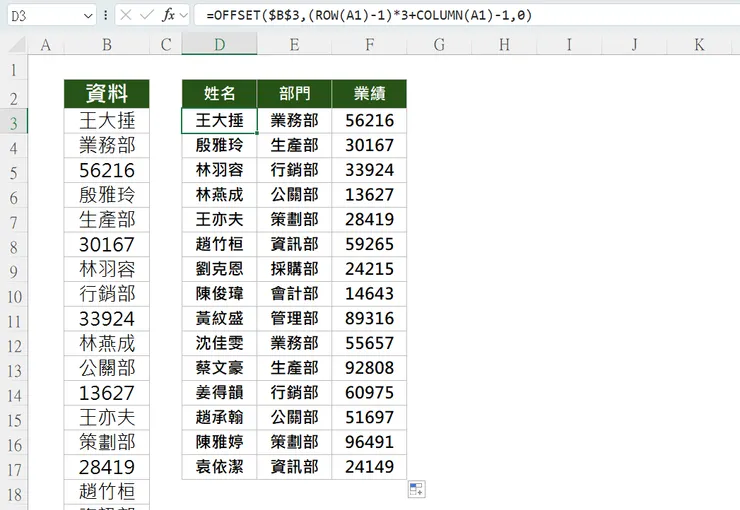Viewport: 740px width, 510px height.
Task: Click the Select All corner triangle
Action: pyautogui.click(x=17, y=45)
